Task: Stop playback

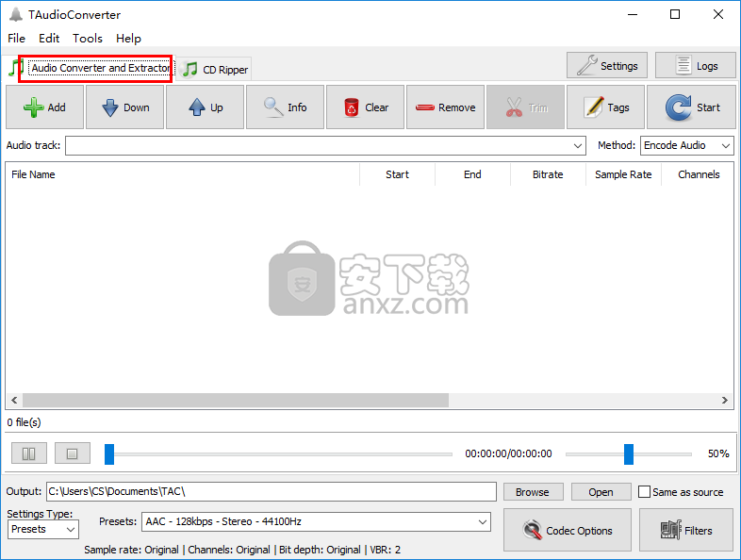Action: 73,453
